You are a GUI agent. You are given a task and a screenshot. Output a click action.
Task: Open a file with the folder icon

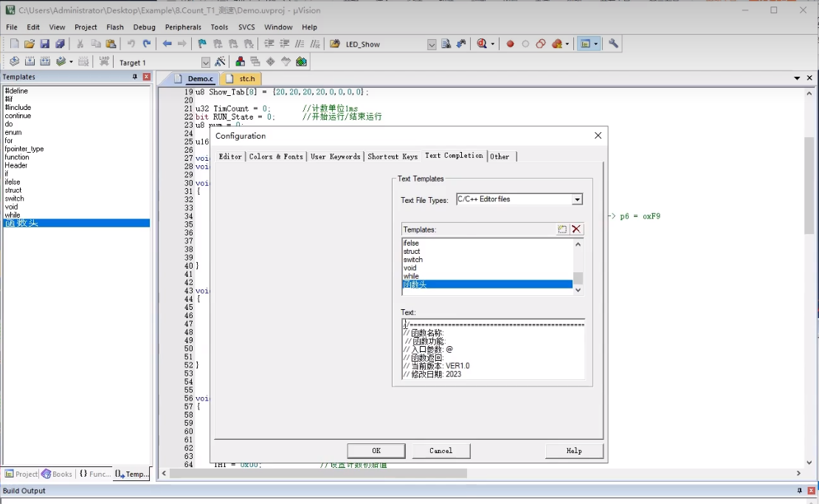(30, 44)
